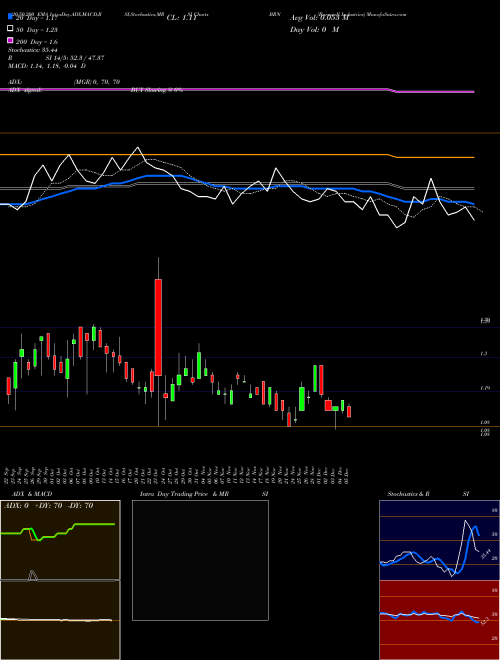This screenshot has height=660, width=500.
Task: Click the '1.19' price axis label
Action: [x=484, y=388]
